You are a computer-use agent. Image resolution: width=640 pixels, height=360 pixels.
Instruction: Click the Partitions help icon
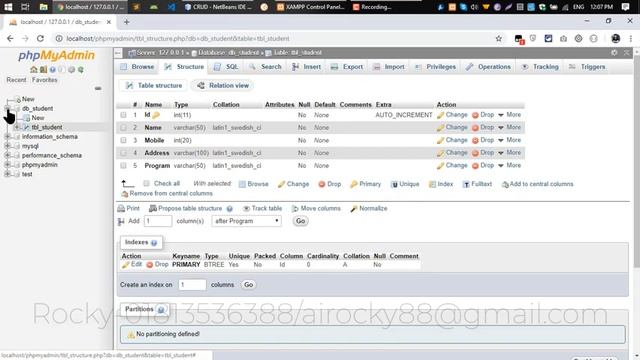(161, 310)
